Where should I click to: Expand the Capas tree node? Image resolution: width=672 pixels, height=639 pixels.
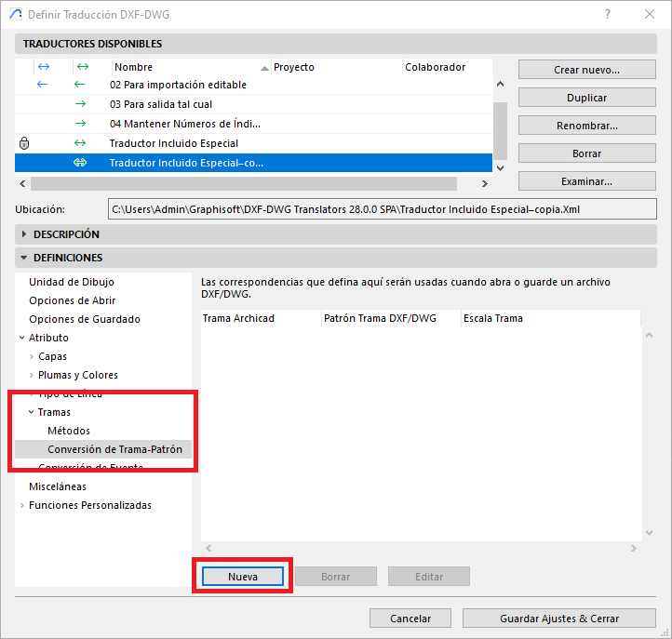32,357
